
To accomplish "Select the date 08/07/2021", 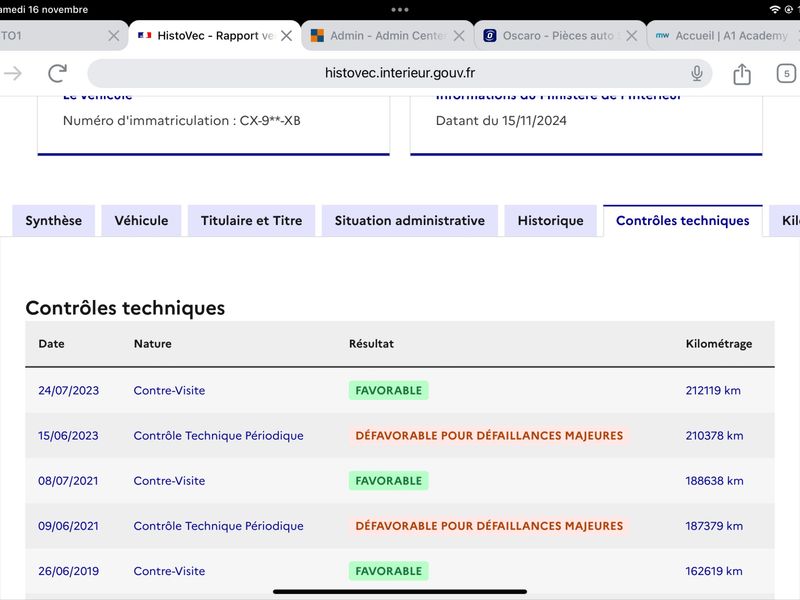I will [x=68, y=481].
